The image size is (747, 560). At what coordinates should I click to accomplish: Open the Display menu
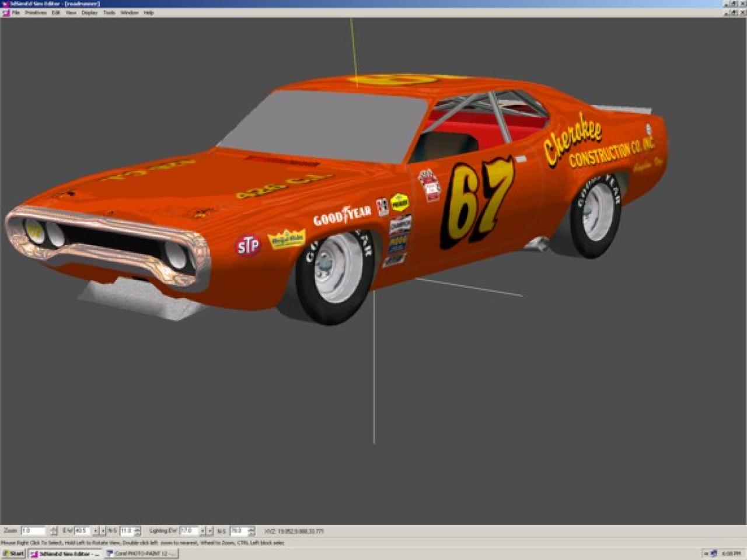[x=89, y=12]
